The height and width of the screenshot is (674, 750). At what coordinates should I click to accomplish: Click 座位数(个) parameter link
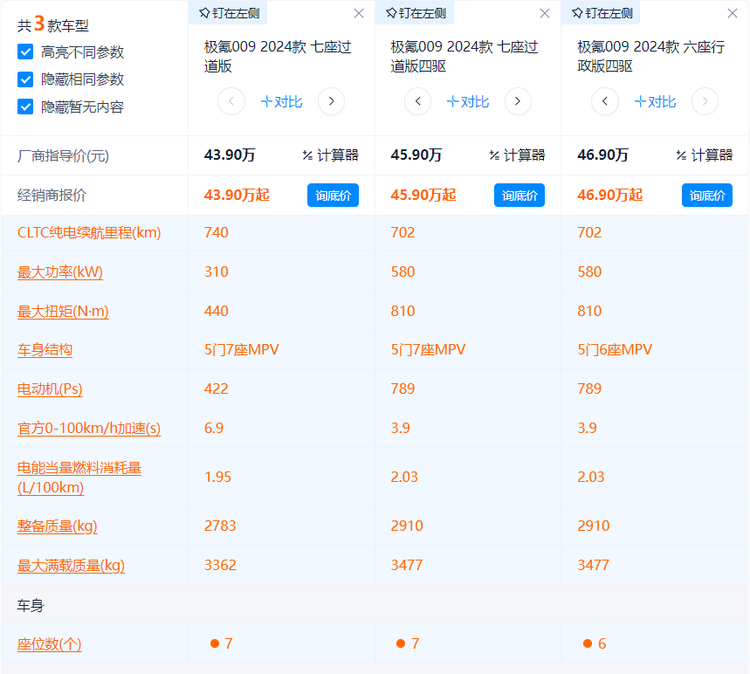click(x=49, y=644)
